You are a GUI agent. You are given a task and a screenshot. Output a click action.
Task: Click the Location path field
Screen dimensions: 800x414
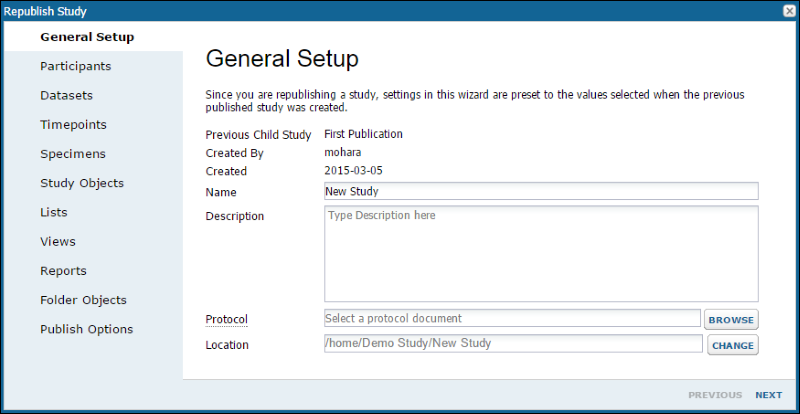513,343
